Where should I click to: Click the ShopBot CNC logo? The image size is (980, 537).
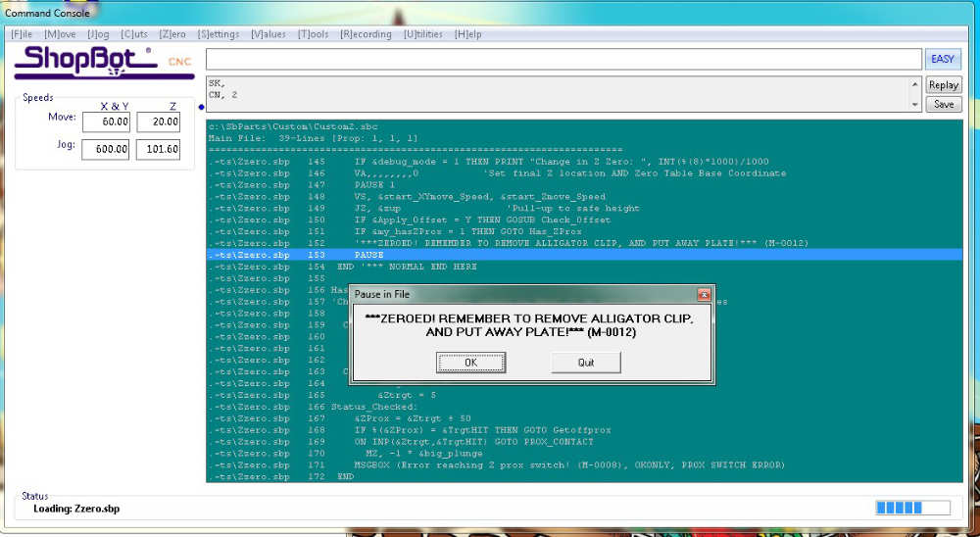pos(104,62)
